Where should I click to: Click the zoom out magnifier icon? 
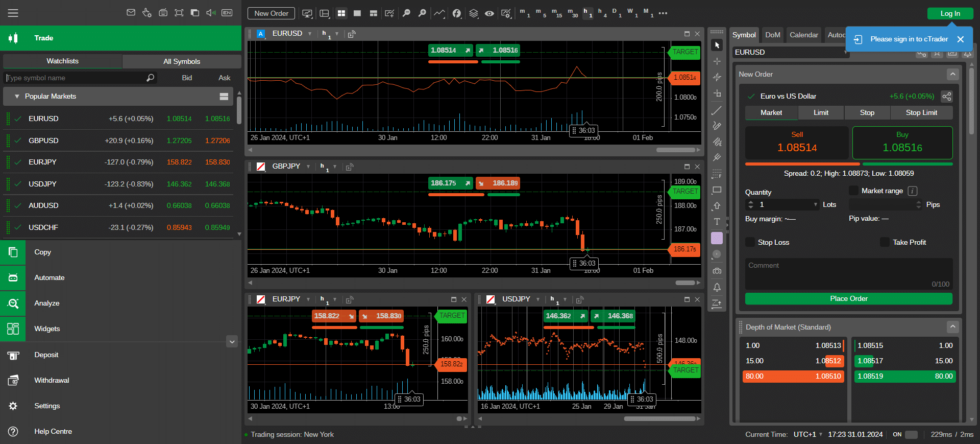406,13
